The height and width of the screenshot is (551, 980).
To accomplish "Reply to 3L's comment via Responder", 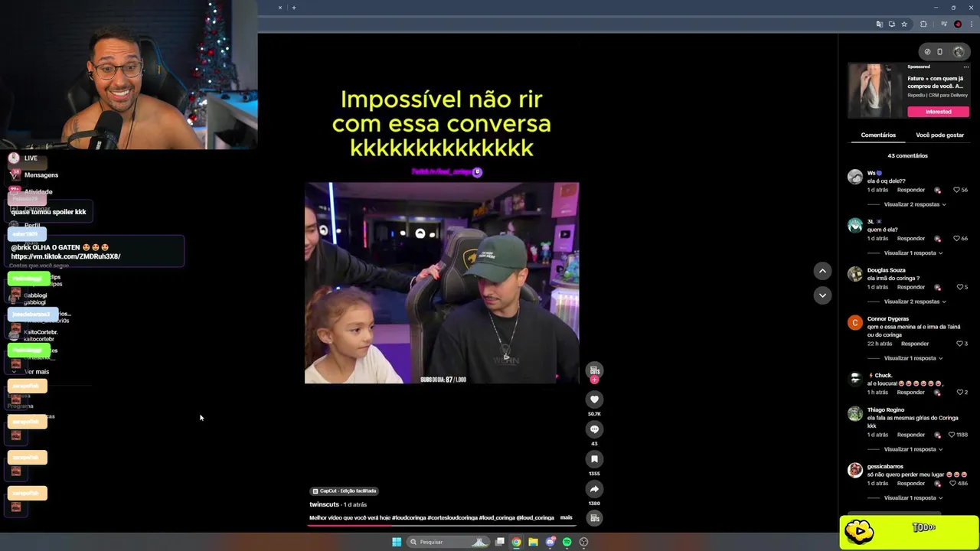I will pos(911,239).
